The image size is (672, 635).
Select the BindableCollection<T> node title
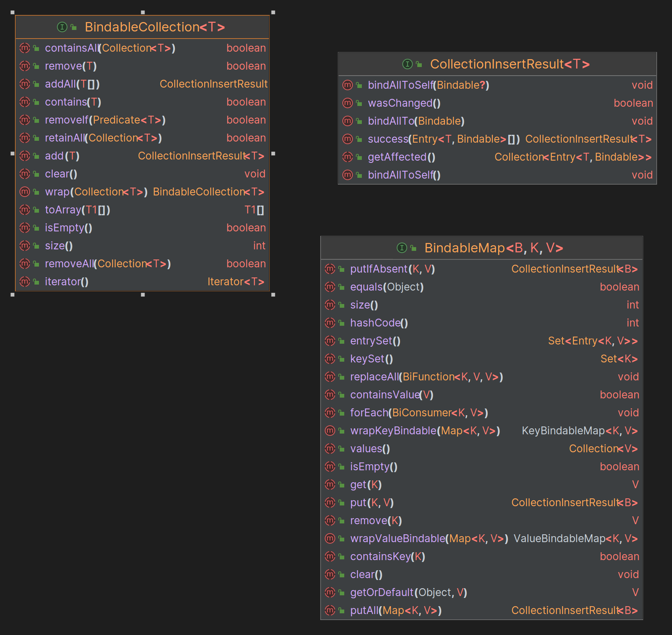point(155,27)
